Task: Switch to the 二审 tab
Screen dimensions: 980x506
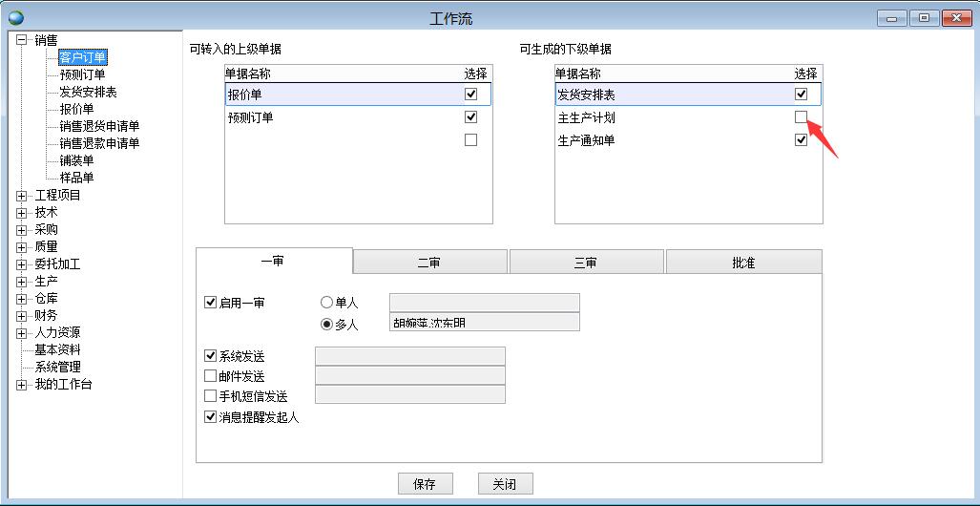Action: [x=429, y=263]
